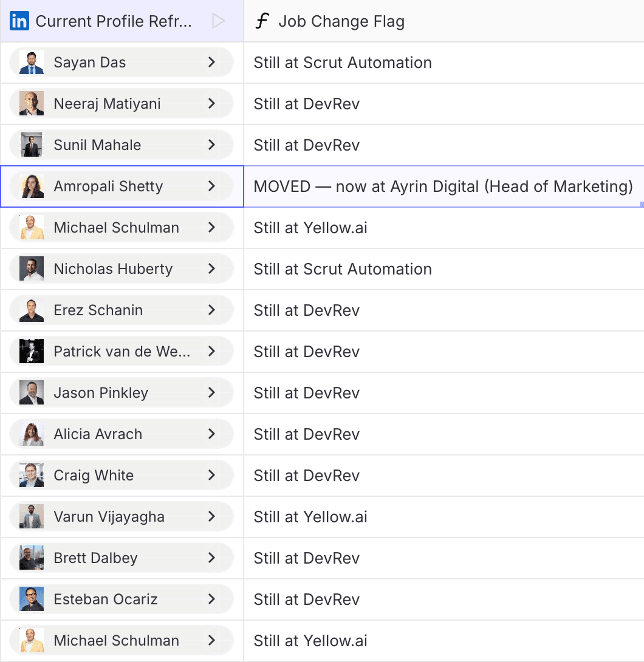644x662 pixels.
Task: Select the name Sayan Das
Action: click(89, 63)
